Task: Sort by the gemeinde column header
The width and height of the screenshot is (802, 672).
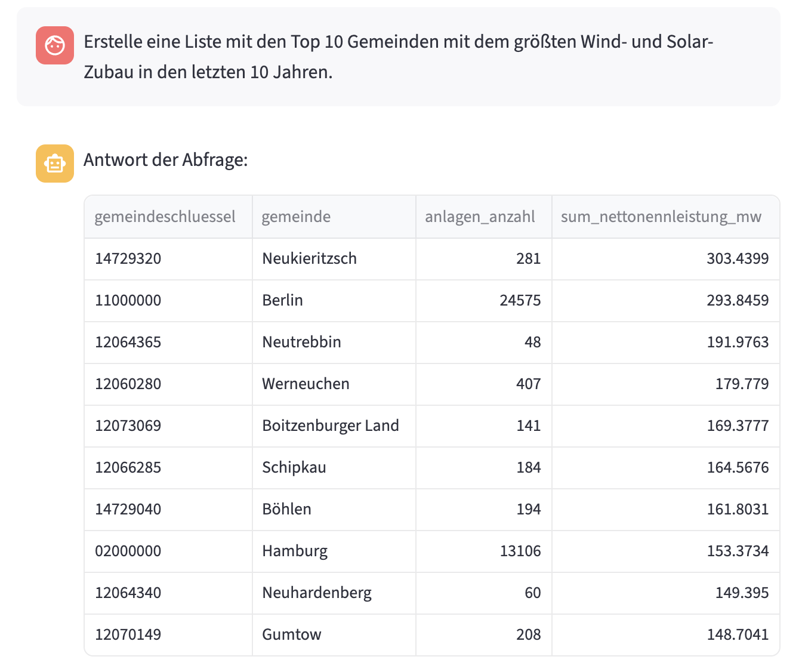Action: point(334,217)
